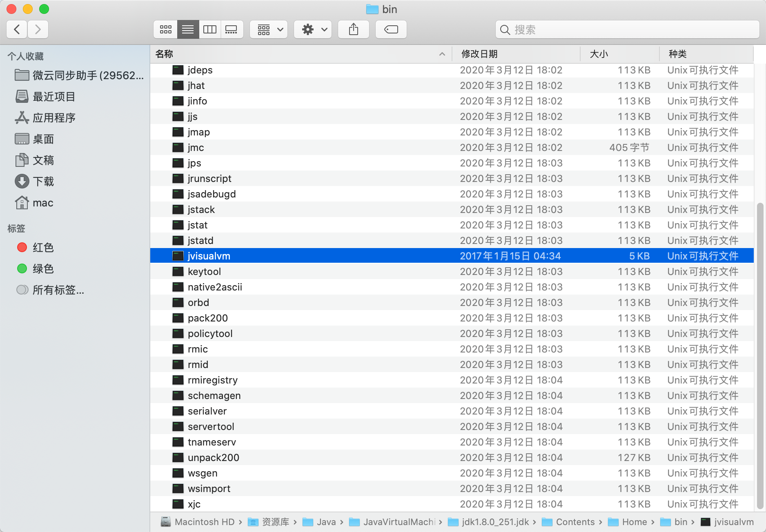Show 所有标签 list
766x532 pixels.
point(50,290)
